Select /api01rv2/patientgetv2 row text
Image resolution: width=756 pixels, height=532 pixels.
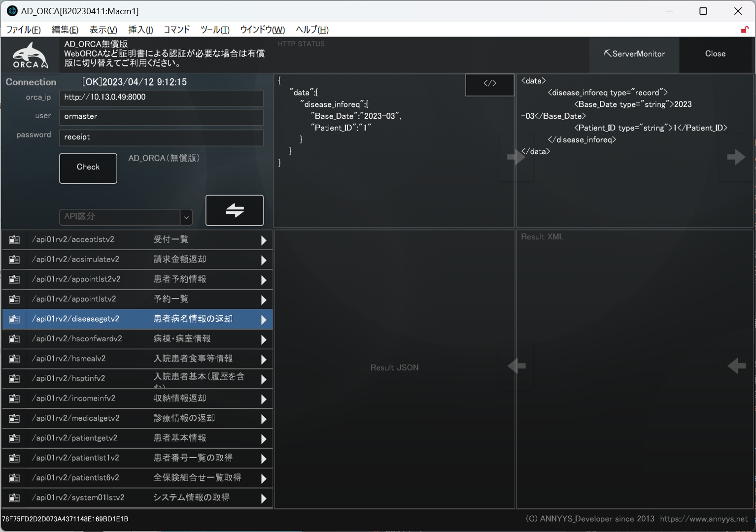tap(74, 438)
